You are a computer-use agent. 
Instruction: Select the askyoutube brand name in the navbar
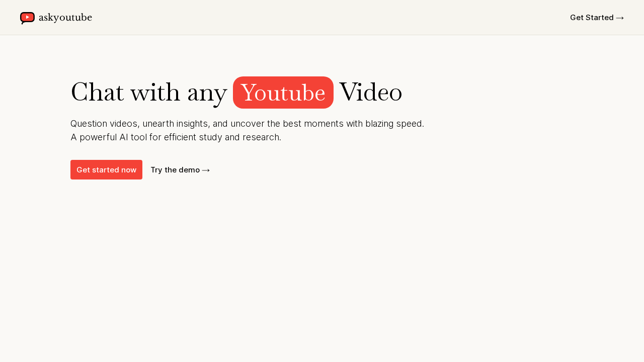coord(65,17)
